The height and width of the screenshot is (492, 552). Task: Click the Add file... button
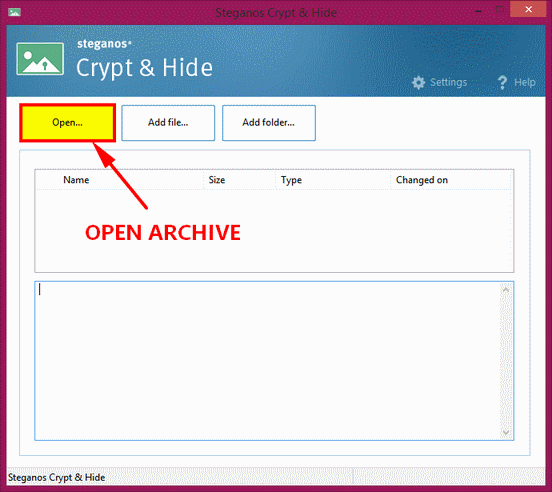pos(168,123)
